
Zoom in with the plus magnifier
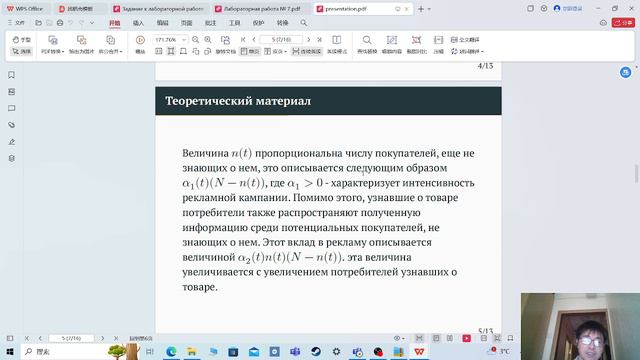208,40
